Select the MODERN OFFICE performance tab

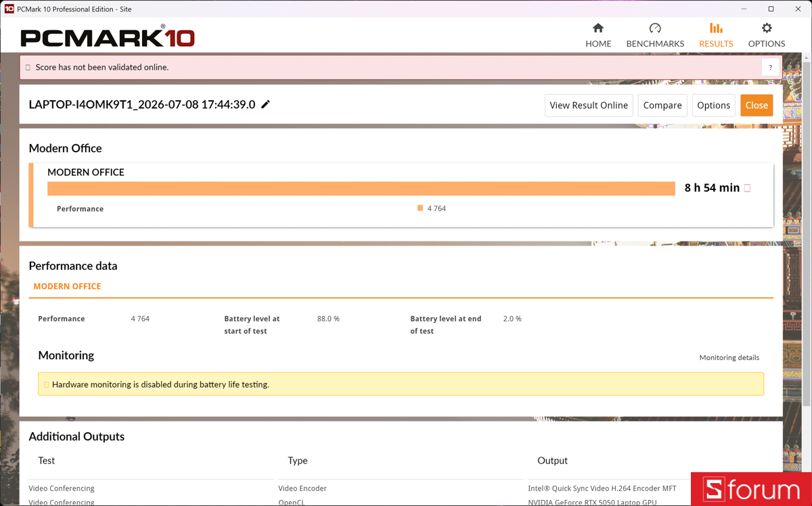[67, 286]
